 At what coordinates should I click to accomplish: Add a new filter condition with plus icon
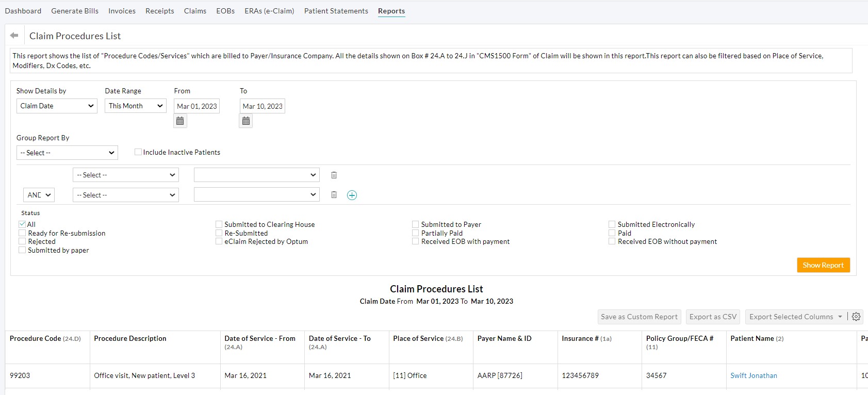point(352,195)
